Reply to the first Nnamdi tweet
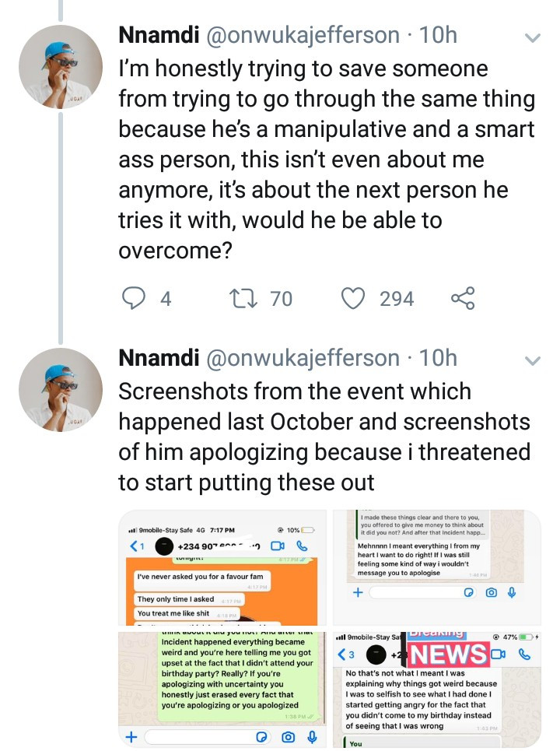 [x=133, y=298]
